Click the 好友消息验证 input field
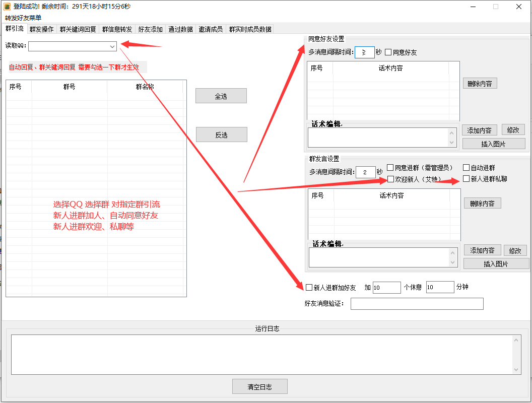This screenshot has height=403, width=532. (417, 304)
